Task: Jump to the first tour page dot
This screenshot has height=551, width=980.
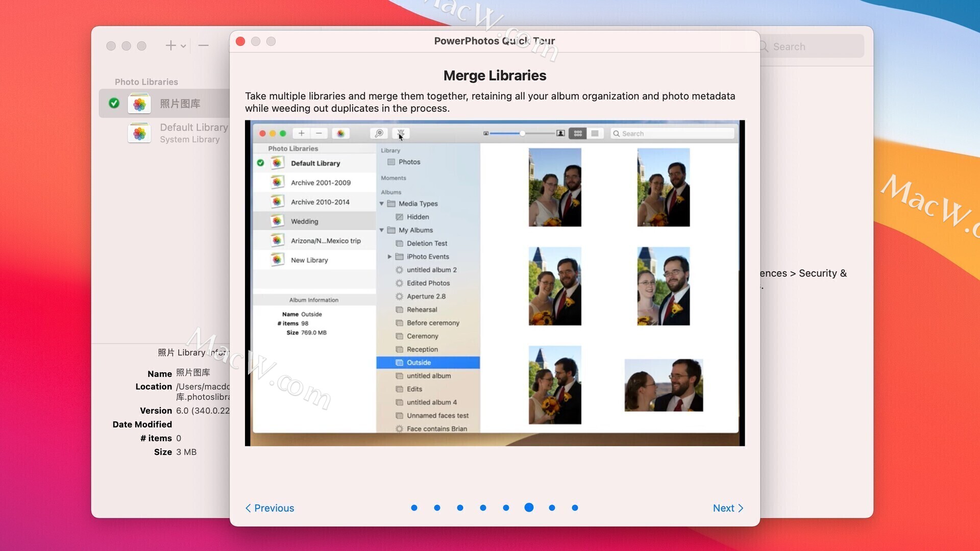Action: (414, 508)
